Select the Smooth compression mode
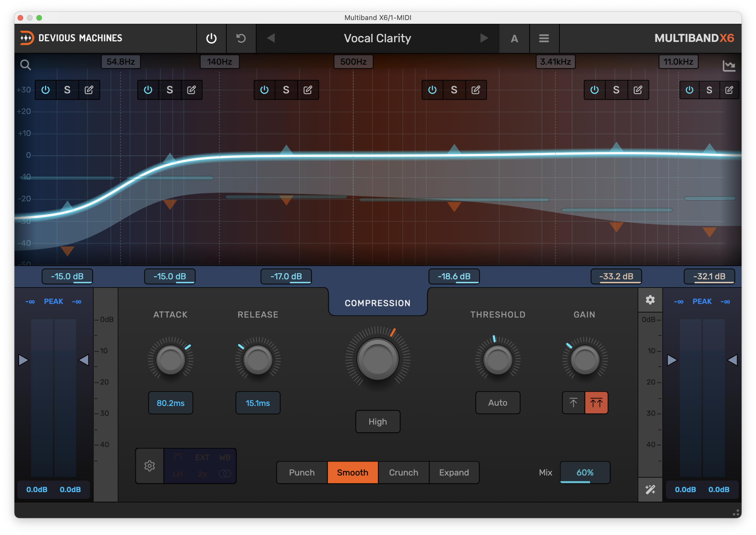Screen dimensions: 756x535 point(352,472)
